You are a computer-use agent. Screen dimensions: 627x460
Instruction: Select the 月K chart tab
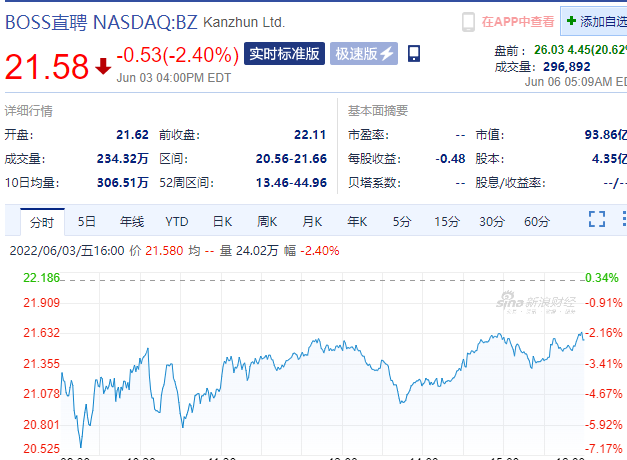312,221
